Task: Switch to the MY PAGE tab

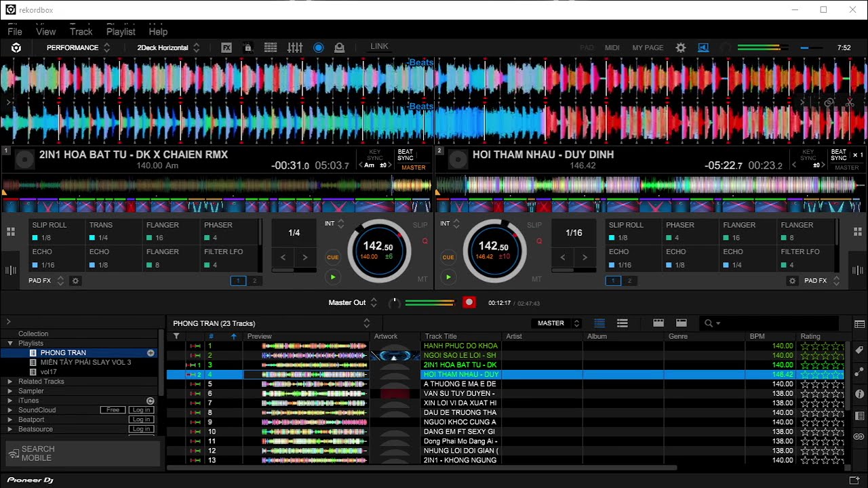Action: [648, 47]
